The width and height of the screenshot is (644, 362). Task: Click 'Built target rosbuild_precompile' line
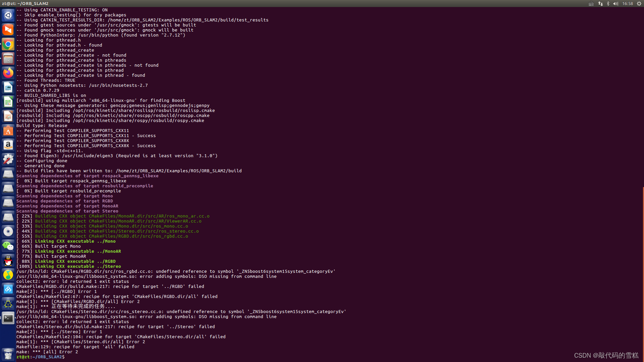click(x=69, y=191)
